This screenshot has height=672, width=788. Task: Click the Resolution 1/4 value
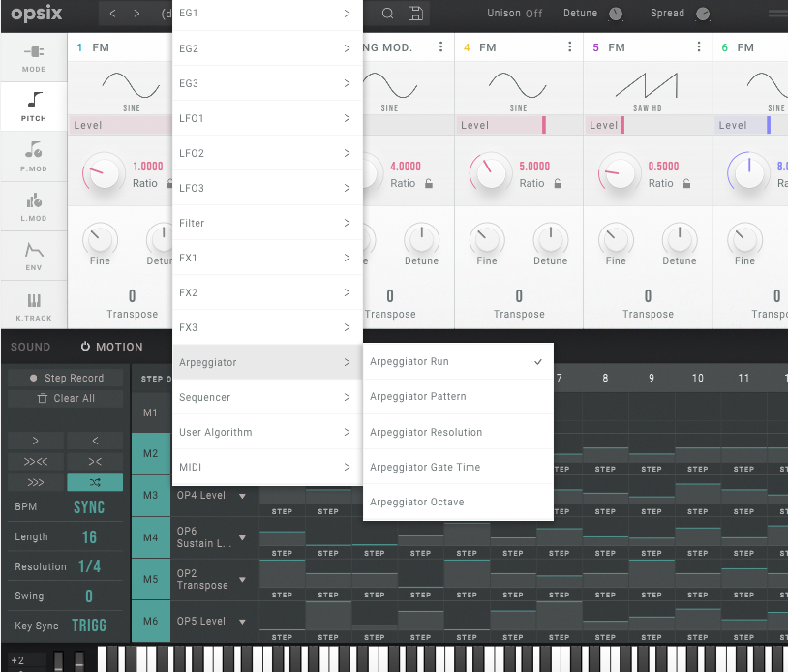click(89, 566)
